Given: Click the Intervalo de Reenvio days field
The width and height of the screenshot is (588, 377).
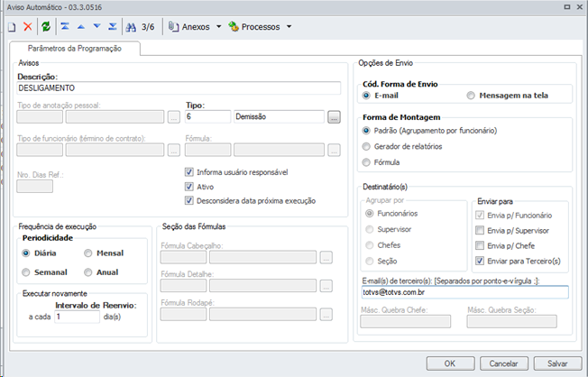Looking at the screenshot, I should click(78, 317).
